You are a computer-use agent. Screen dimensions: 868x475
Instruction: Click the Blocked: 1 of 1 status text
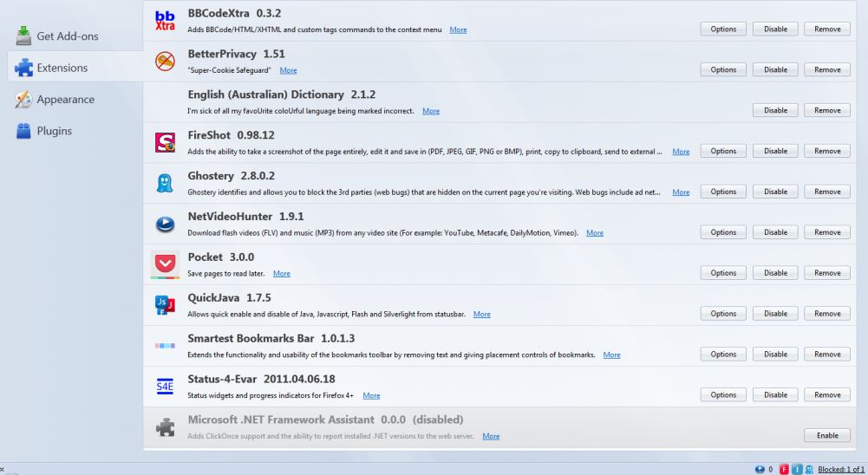point(840,469)
